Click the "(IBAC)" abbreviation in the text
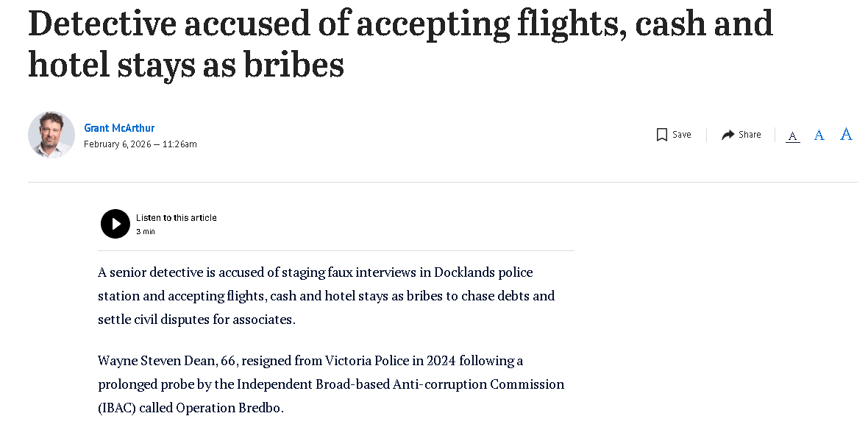 pyautogui.click(x=116, y=408)
